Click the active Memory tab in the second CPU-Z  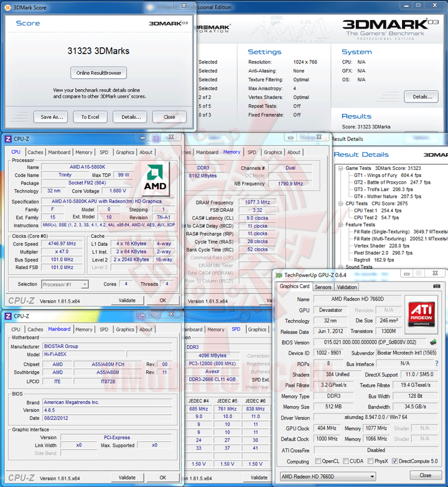[x=231, y=152]
